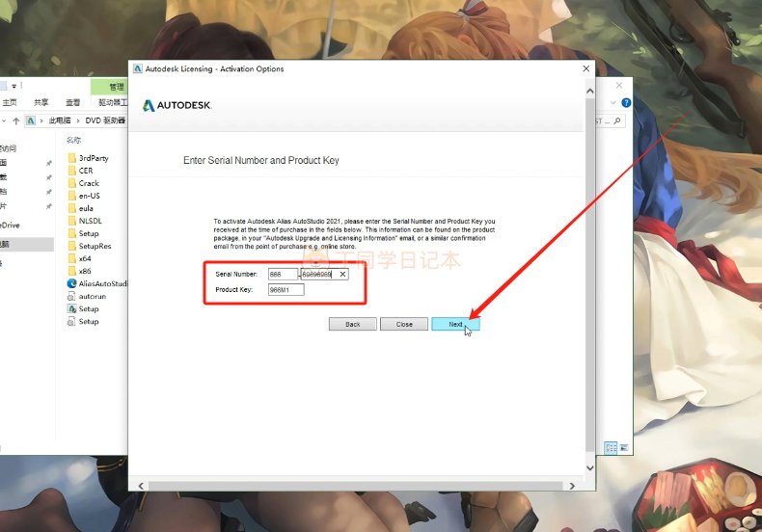Click the Close button beside Back
This screenshot has height=532, width=762.
point(404,324)
